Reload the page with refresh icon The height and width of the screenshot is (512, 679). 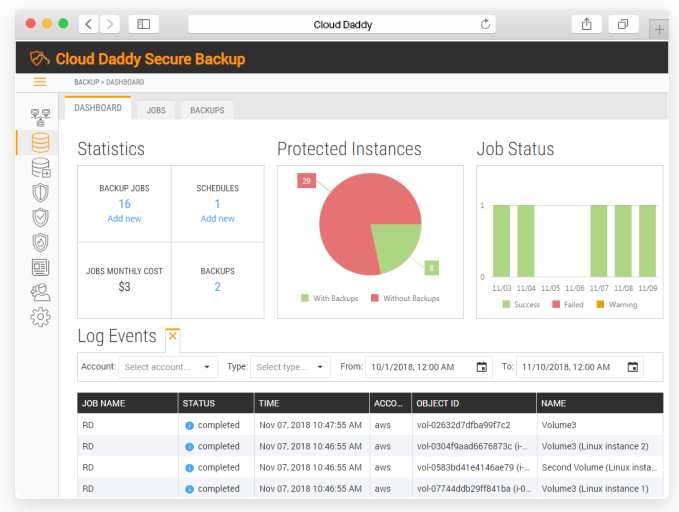coord(485,24)
